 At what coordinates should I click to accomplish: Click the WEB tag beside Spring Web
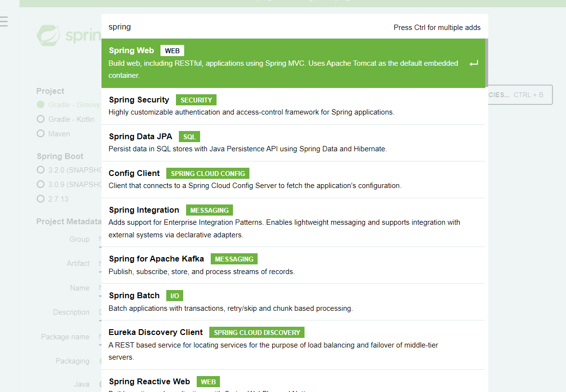point(172,51)
